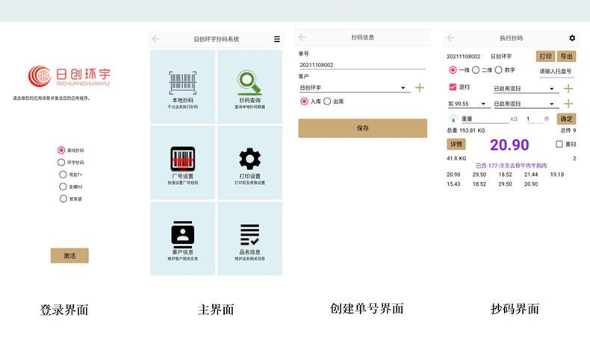This screenshot has height=364, width=590.
Task: Open gear settings in 执行抄码 header
Action: [x=572, y=38]
